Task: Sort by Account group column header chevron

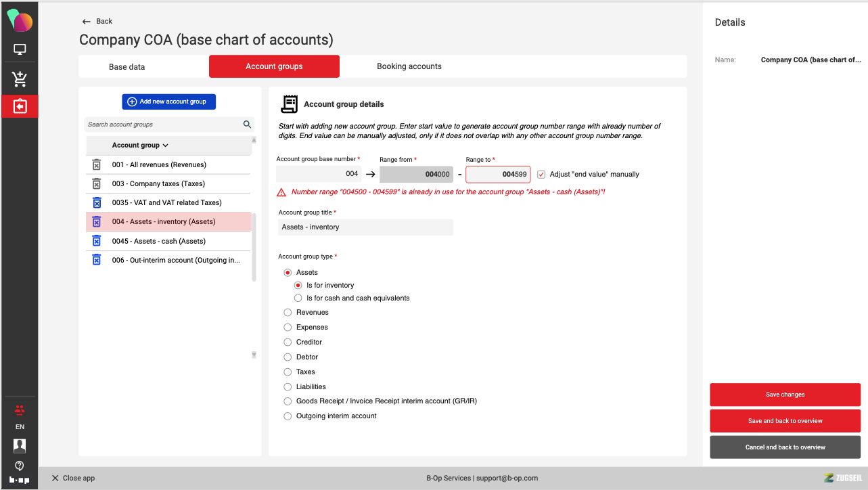Action: 166,146
